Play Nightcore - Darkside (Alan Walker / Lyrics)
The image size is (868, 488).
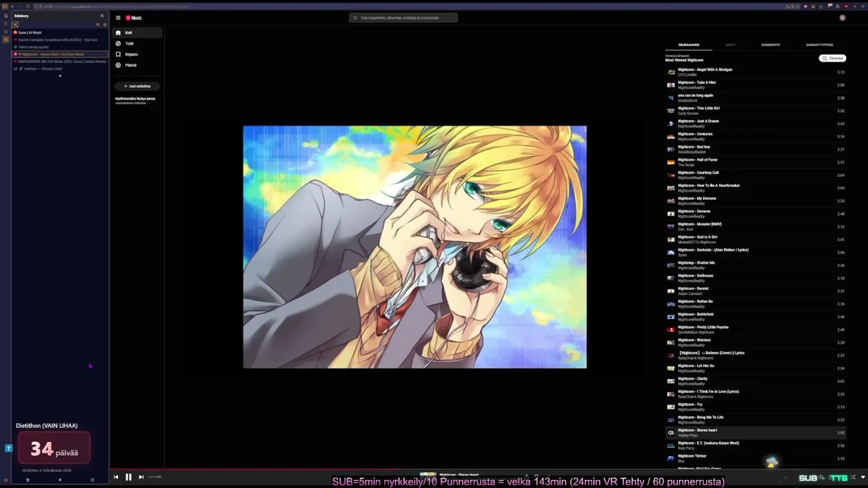[756, 252]
